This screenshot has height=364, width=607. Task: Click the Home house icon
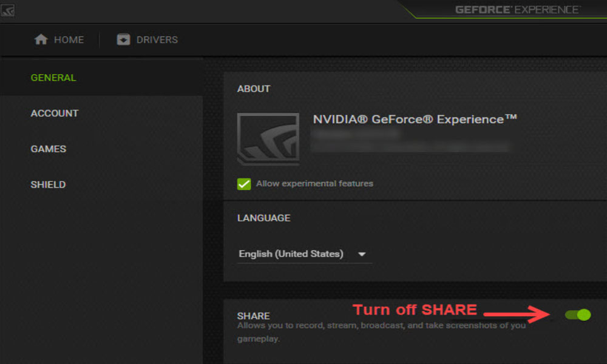[41, 39]
